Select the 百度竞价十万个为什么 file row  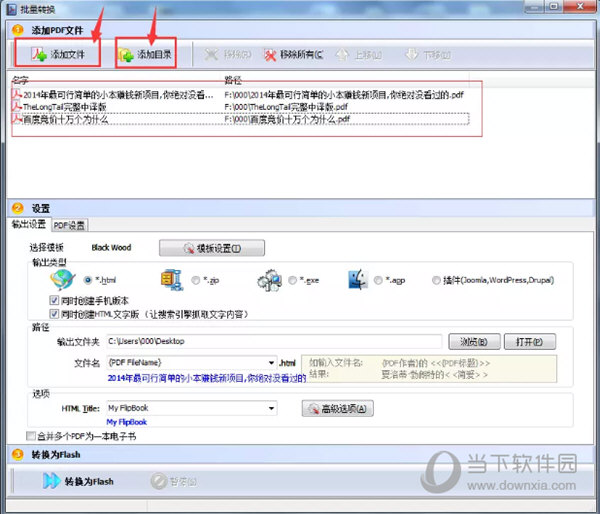click(240, 119)
